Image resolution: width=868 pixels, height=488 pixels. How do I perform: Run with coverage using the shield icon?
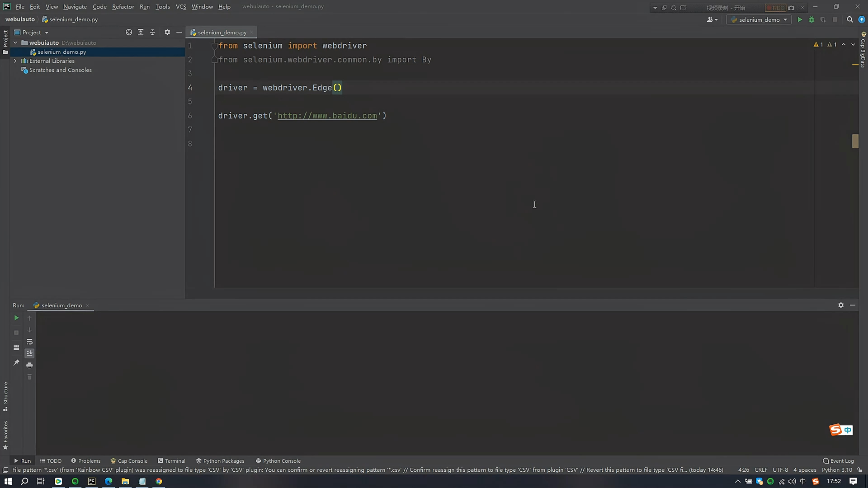pyautogui.click(x=823, y=20)
